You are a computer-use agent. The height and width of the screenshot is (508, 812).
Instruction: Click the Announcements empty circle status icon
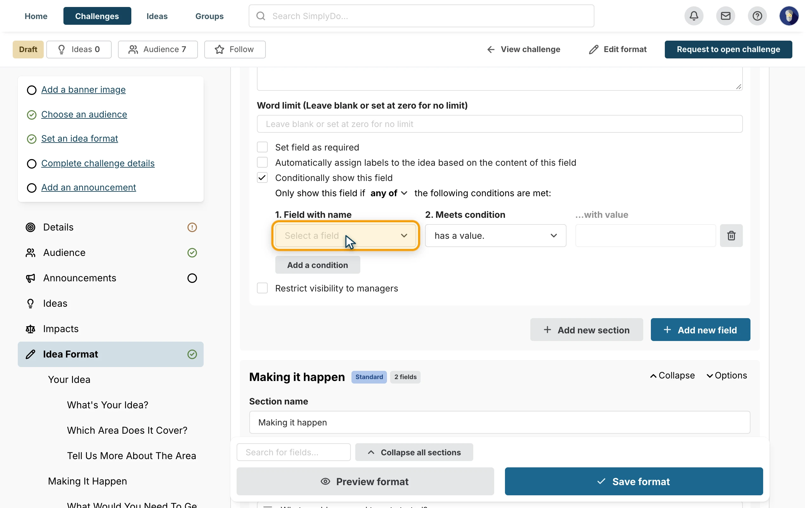(x=192, y=278)
